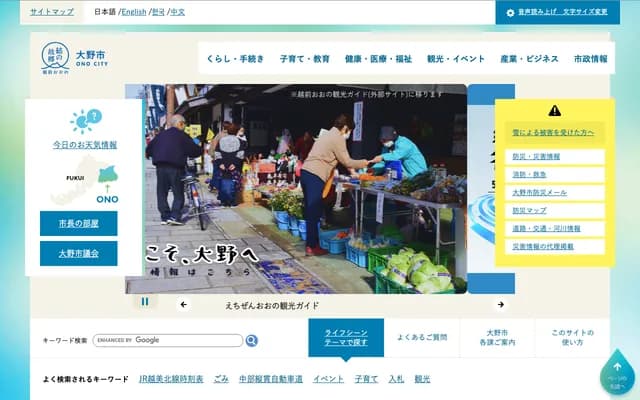The image size is (640, 400).
Task: Click the weather sun-cloud icon
Action: [x=85, y=121]
